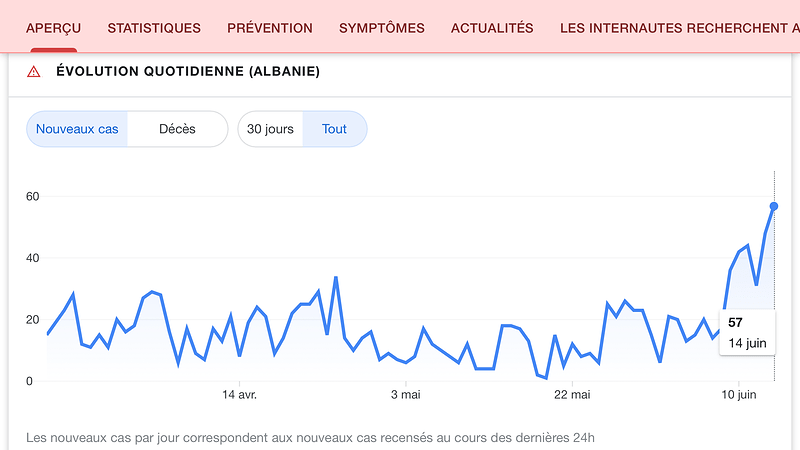Click the 22 mai axis label

573,395
